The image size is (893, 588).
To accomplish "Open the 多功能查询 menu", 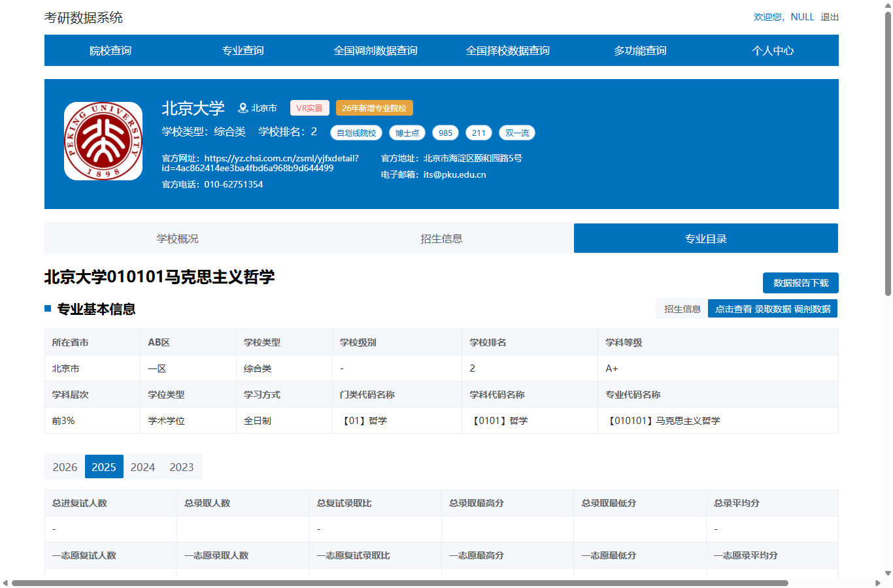I will click(640, 50).
